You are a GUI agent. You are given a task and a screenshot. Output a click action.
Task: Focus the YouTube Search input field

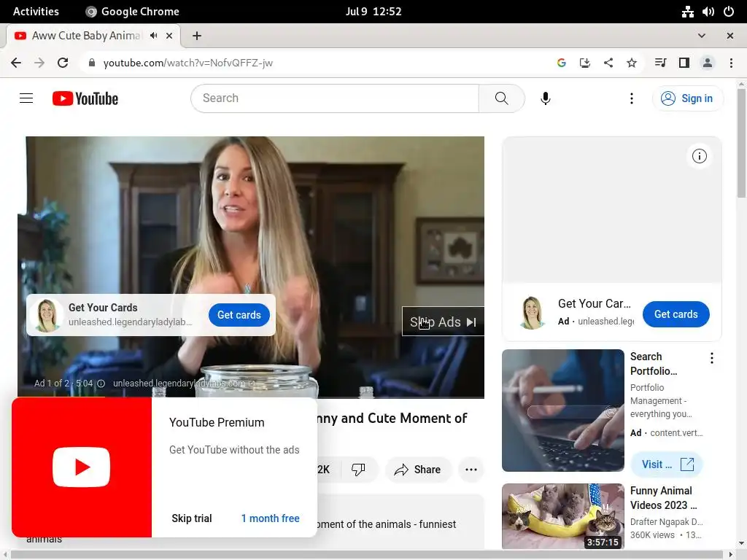(336, 98)
